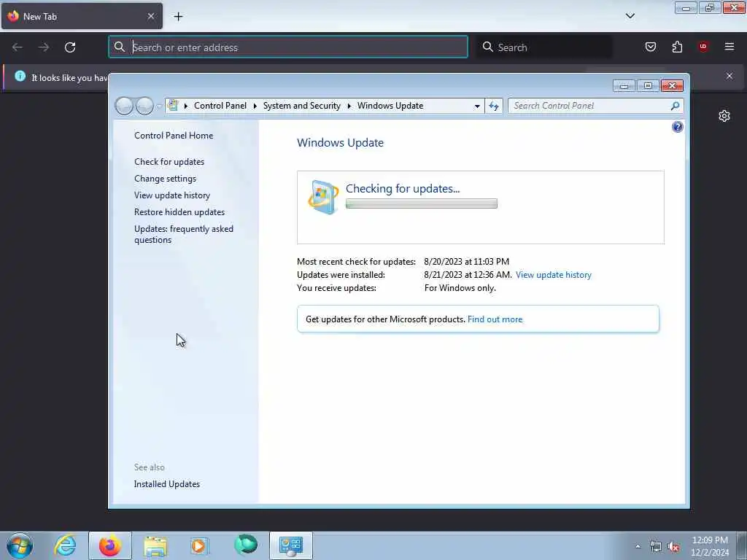Open View update history in sidebar
This screenshot has height=560, width=747.
click(172, 195)
